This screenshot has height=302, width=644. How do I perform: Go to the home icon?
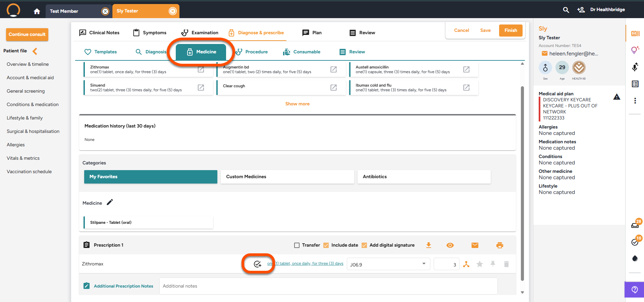tap(37, 11)
